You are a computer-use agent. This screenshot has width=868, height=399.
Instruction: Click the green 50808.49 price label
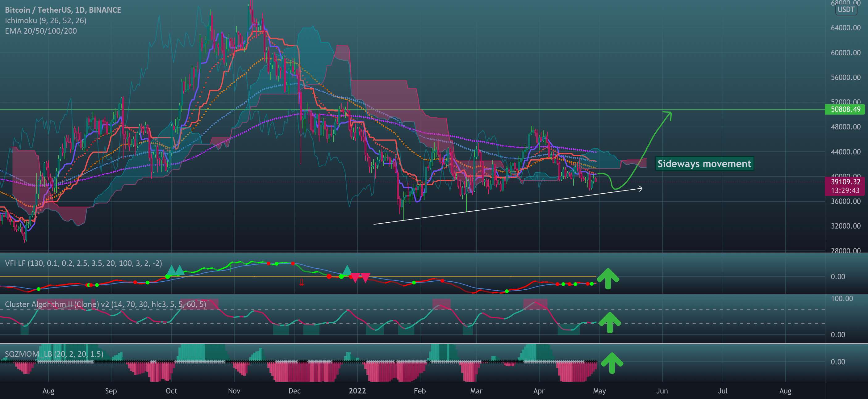(x=845, y=109)
